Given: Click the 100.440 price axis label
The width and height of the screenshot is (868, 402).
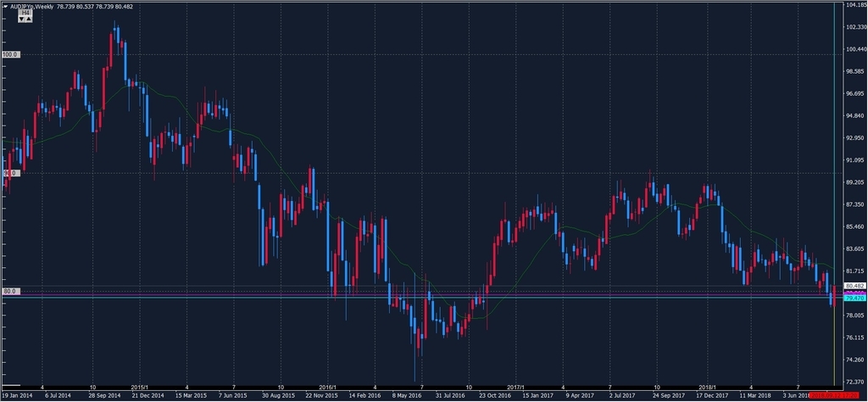Looking at the screenshot, I should tap(854, 49).
